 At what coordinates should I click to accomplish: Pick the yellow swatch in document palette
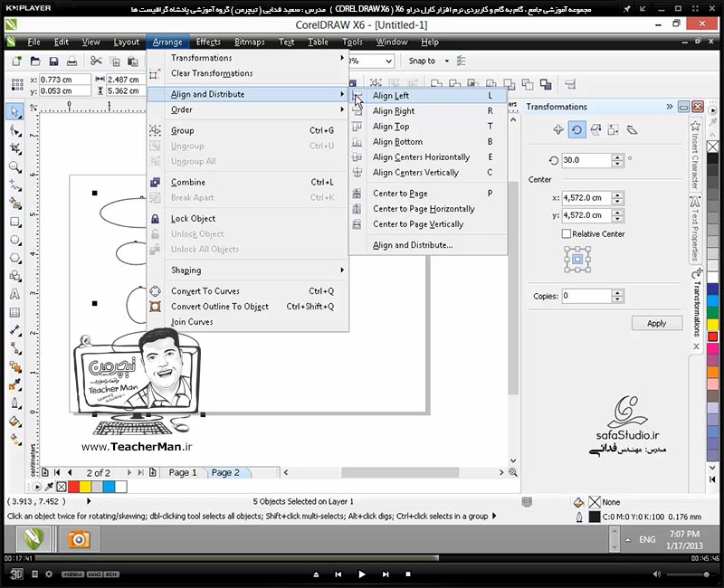(x=85, y=487)
